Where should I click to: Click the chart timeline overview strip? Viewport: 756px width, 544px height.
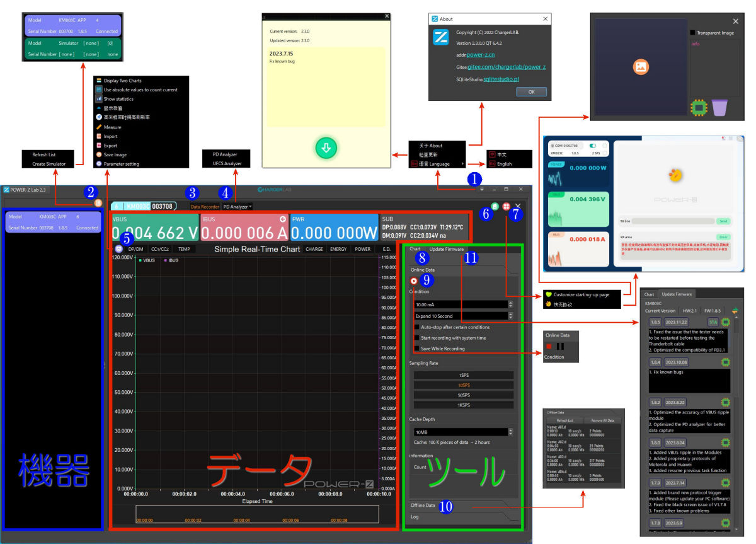pyautogui.click(x=257, y=514)
